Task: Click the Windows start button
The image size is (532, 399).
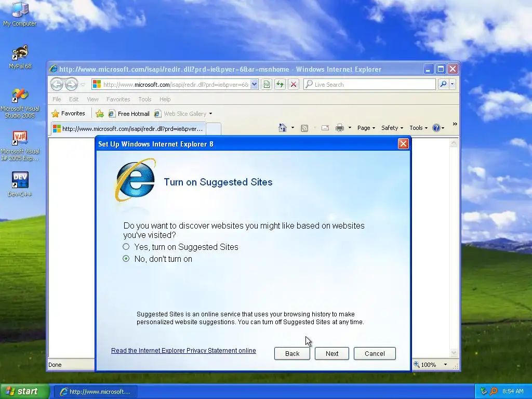Action: 24,391
